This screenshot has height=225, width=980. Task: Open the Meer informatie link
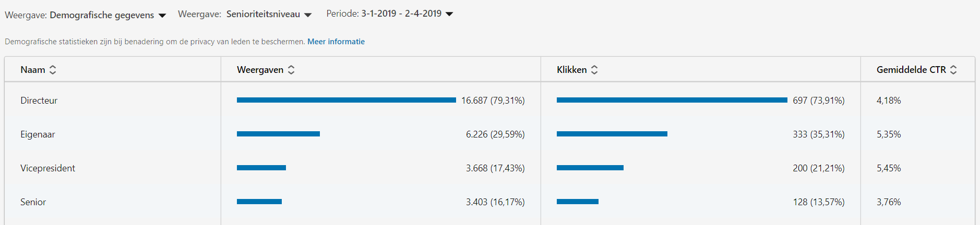pos(336,42)
